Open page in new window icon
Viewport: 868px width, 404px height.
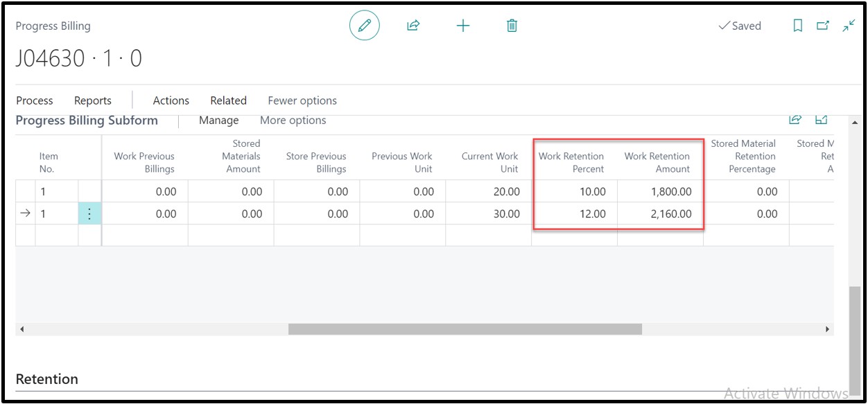823,26
